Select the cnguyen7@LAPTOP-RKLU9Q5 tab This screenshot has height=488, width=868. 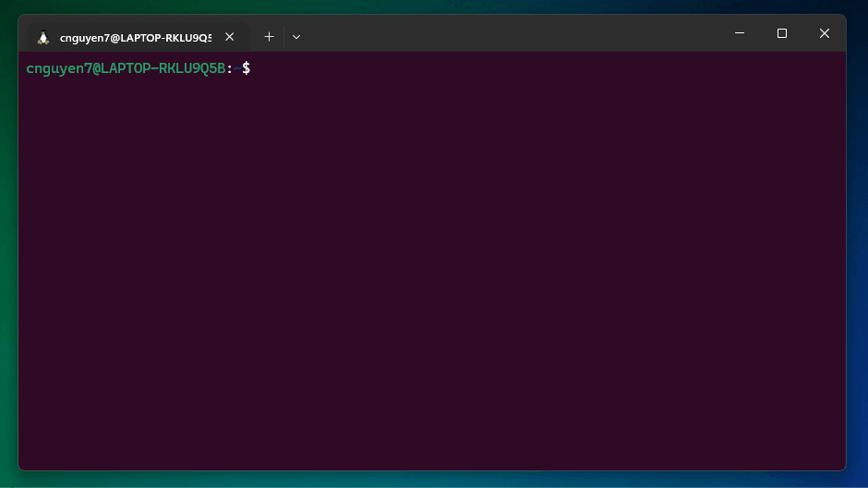coord(139,37)
